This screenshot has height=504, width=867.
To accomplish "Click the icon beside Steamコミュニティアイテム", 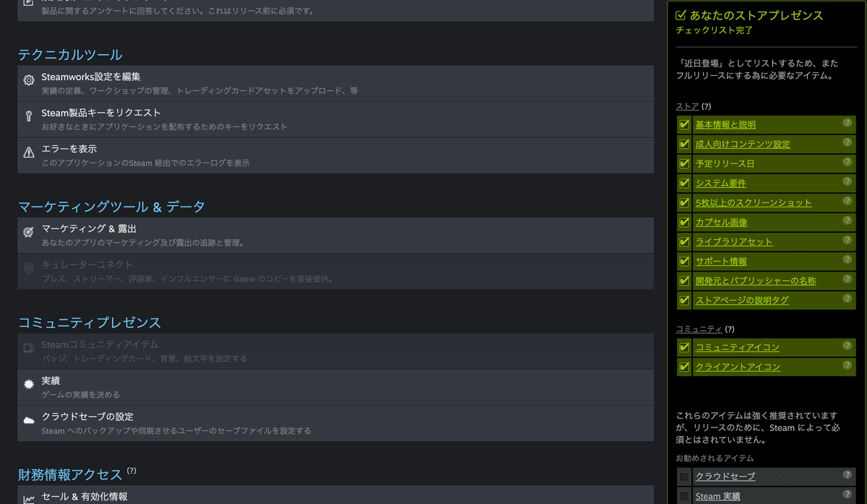I will 29,348.
